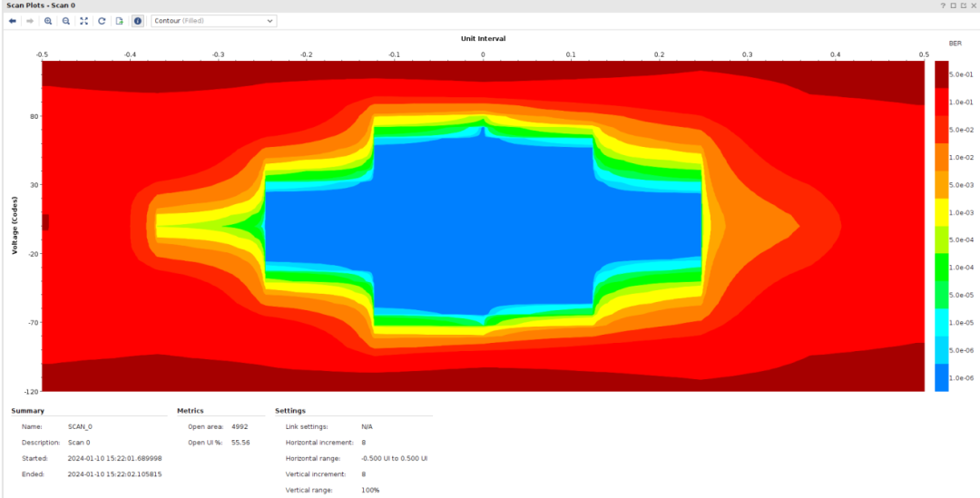Close the Scan Plots panel
980x498 pixels.
(973, 5)
